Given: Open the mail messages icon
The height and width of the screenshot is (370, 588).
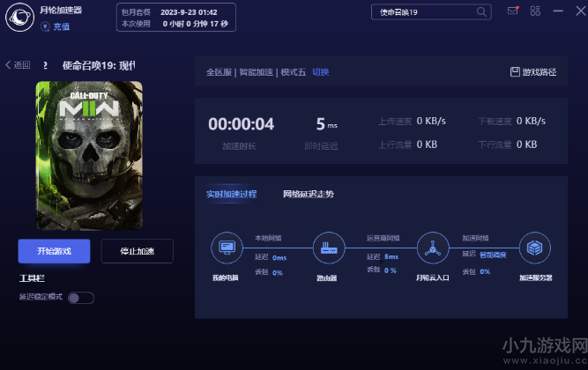Looking at the screenshot, I should click(512, 11).
